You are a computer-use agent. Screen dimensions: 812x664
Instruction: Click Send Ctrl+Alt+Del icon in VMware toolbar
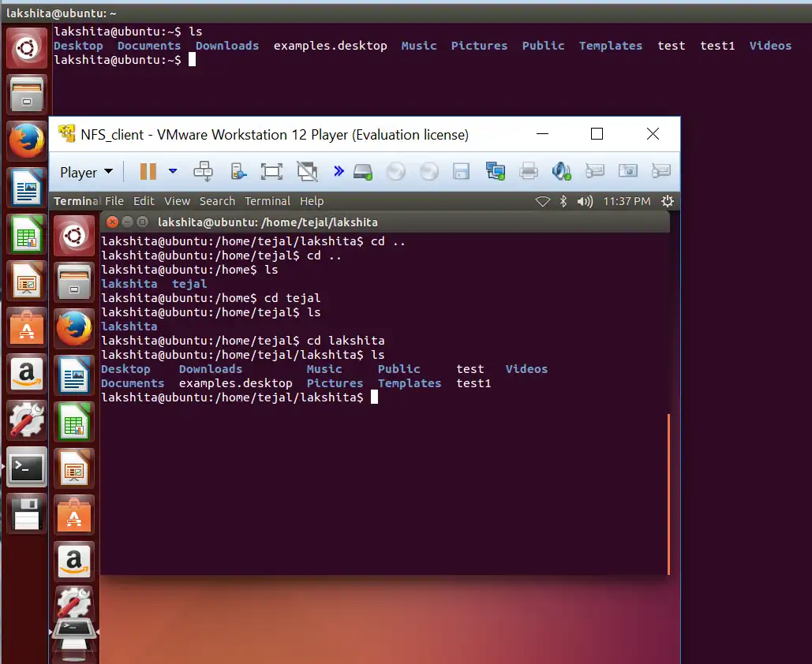pos(204,171)
